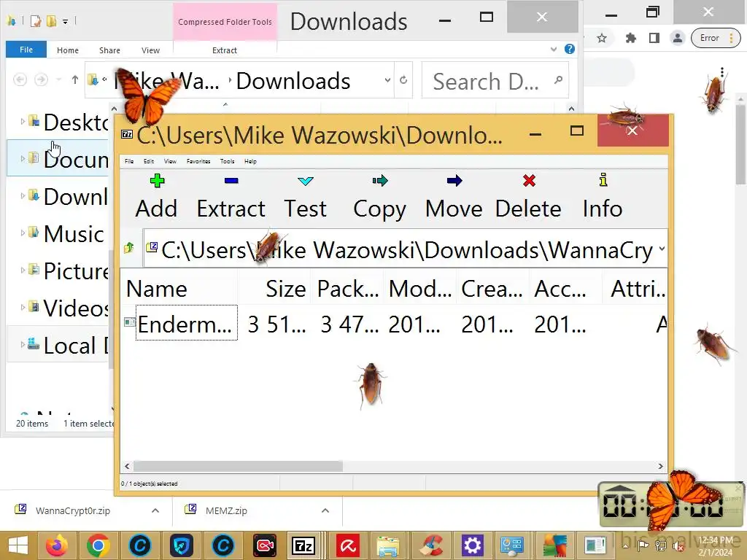Click the 7-Zip horizontal scrollbar thumb
The width and height of the screenshot is (747, 560).
[x=239, y=466]
